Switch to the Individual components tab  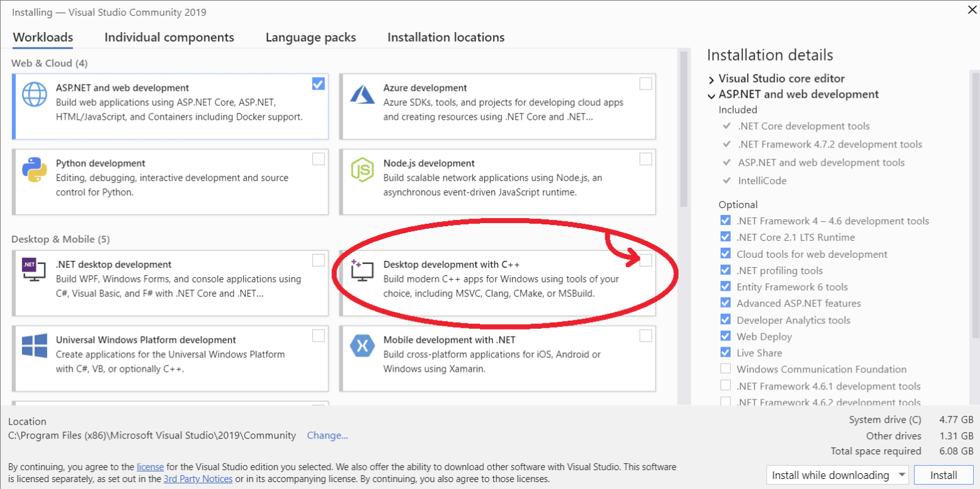(x=169, y=38)
